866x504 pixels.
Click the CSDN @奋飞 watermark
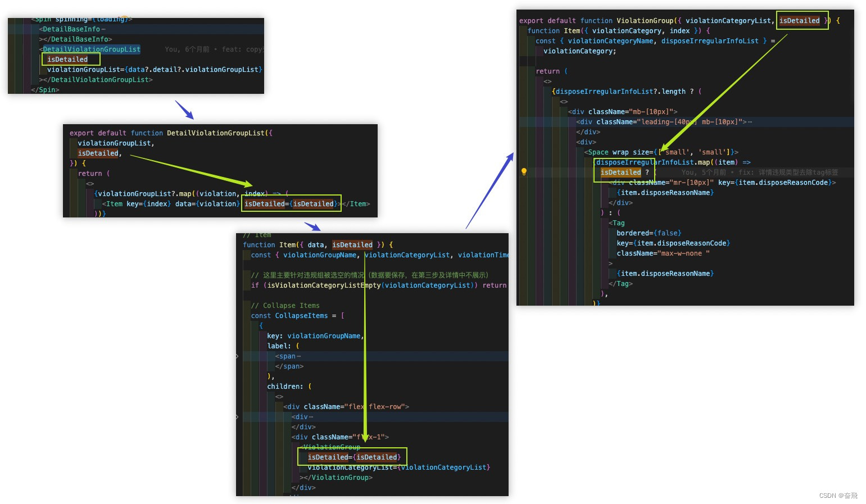(x=838, y=495)
